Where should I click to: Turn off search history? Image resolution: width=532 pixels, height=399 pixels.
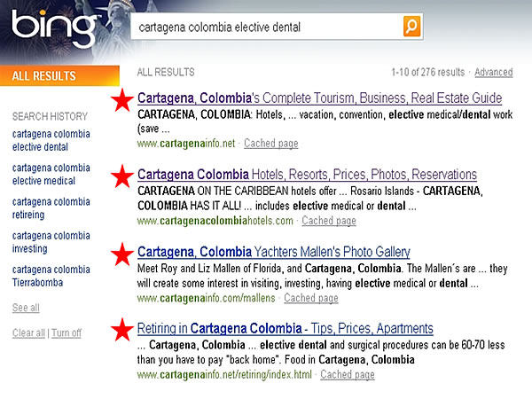[x=66, y=333]
